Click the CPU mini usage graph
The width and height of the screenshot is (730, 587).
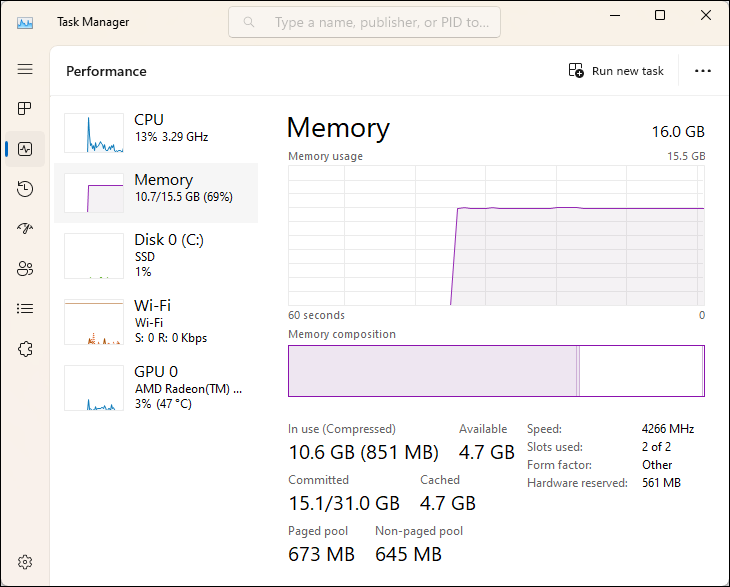point(94,133)
